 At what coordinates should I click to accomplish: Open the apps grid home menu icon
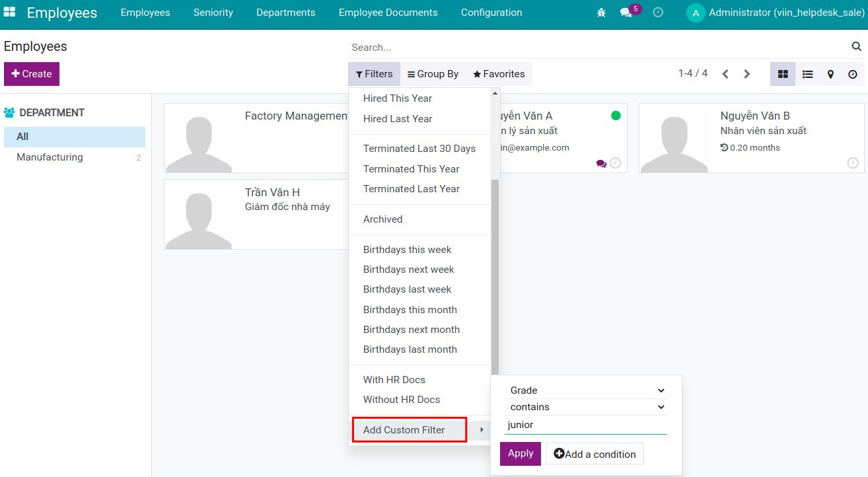coord(10,13)
